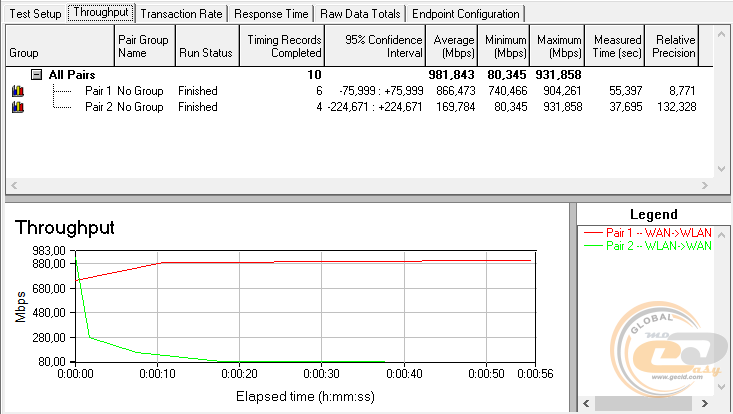Image resolution: width=733 pixels, height=414 pixels.
Task: Click Pair 1 maximum value 904,261
Action: click(x=563, y=91)
